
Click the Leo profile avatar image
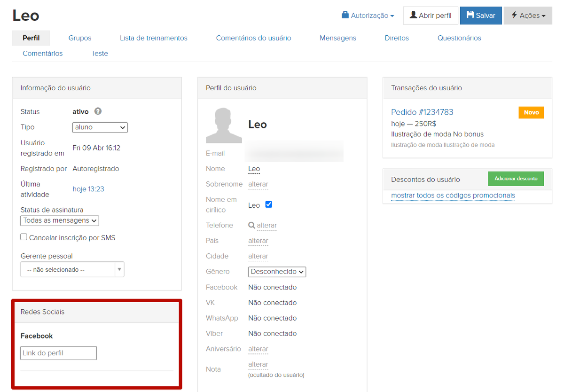click(224, 125)
